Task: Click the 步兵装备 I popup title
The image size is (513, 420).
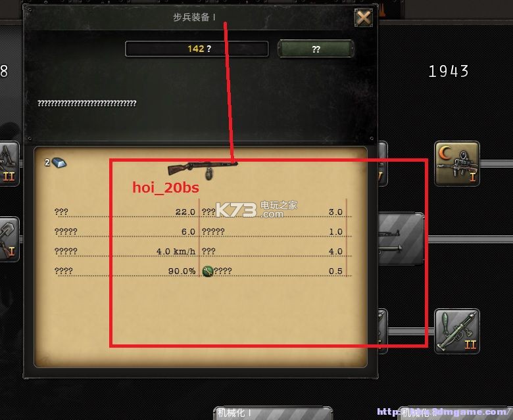Action: click(x=194, y=17)
